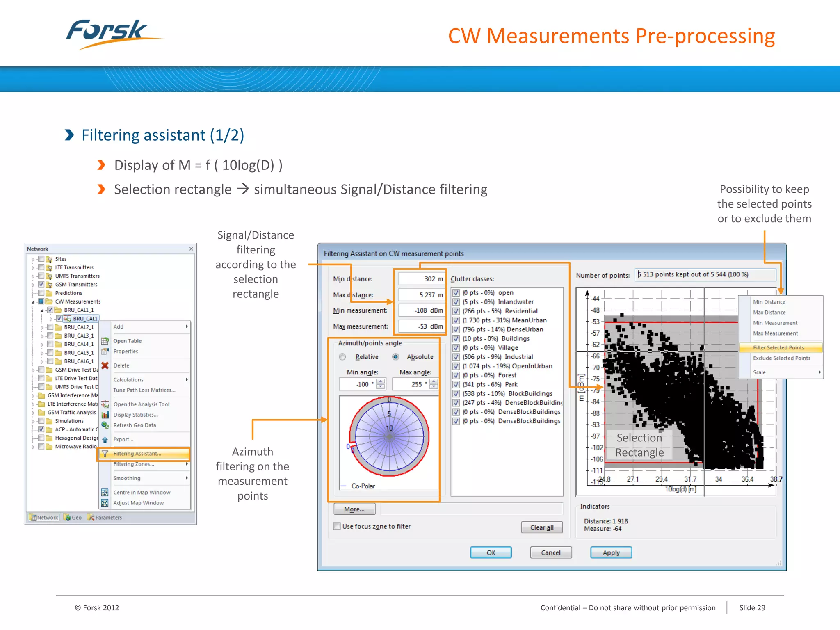Click the BRU_CAL2_1 folder icon
The height and width of the screenshot is (630, 840).
click(58, 327)
